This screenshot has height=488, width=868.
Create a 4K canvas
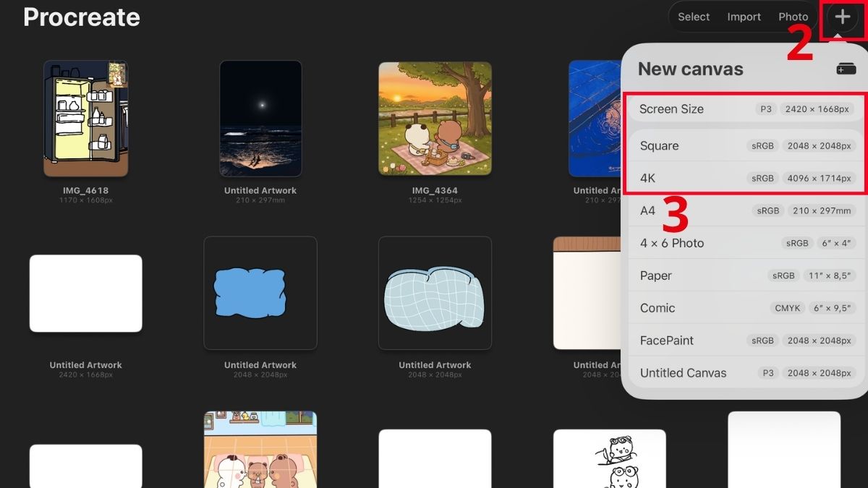pyautogui.click(x=745, y=178)
